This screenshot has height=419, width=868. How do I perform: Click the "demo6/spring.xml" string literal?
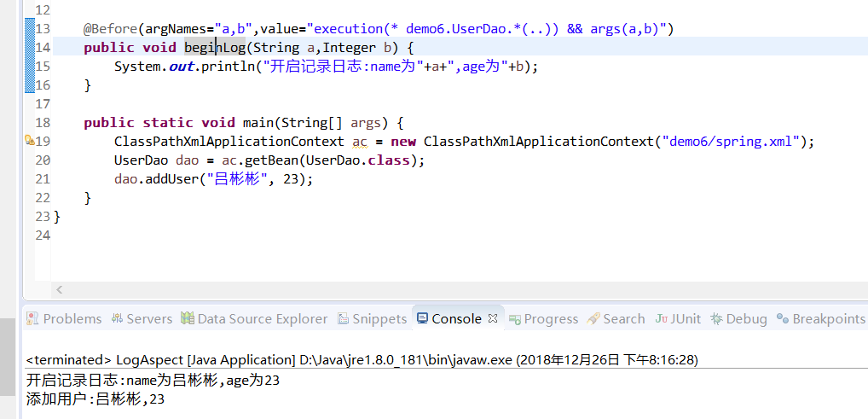730,142
